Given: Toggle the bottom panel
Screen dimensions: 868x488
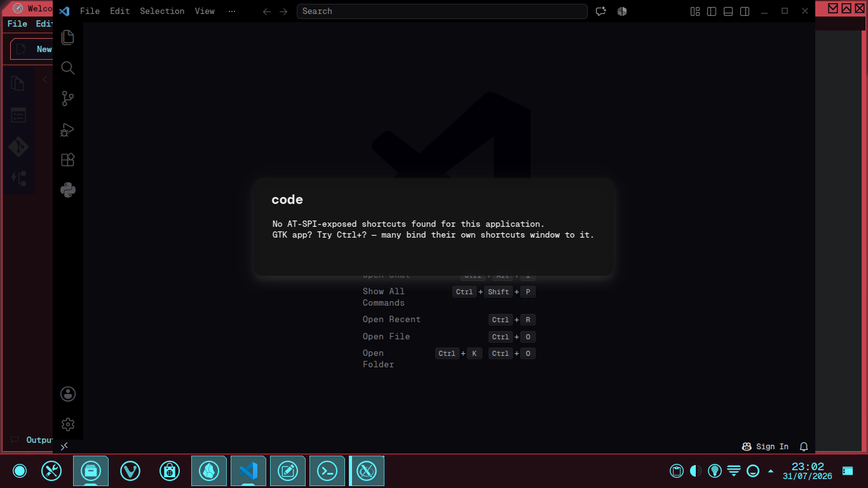Looking at the screenshot, I should click(728, 11).
